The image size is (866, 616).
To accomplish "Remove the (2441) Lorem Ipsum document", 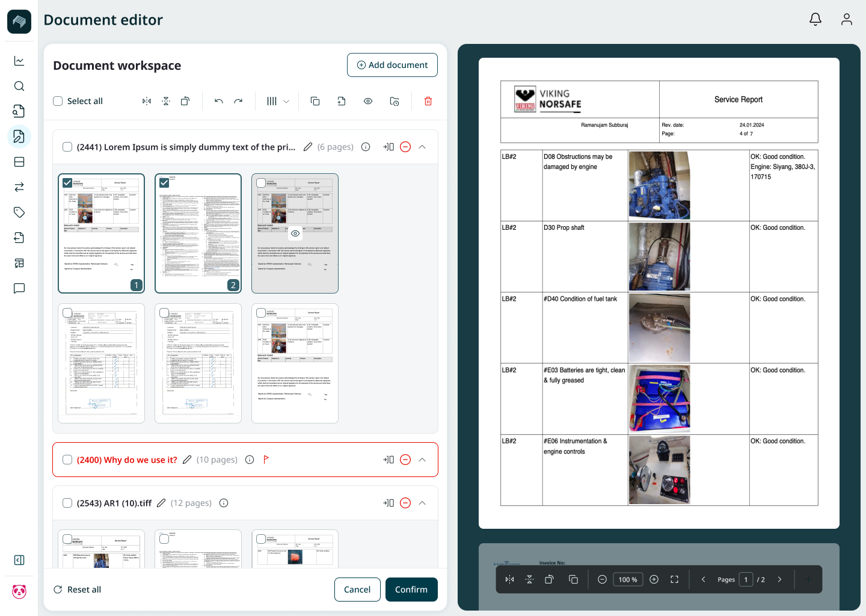I will [405, 147].
